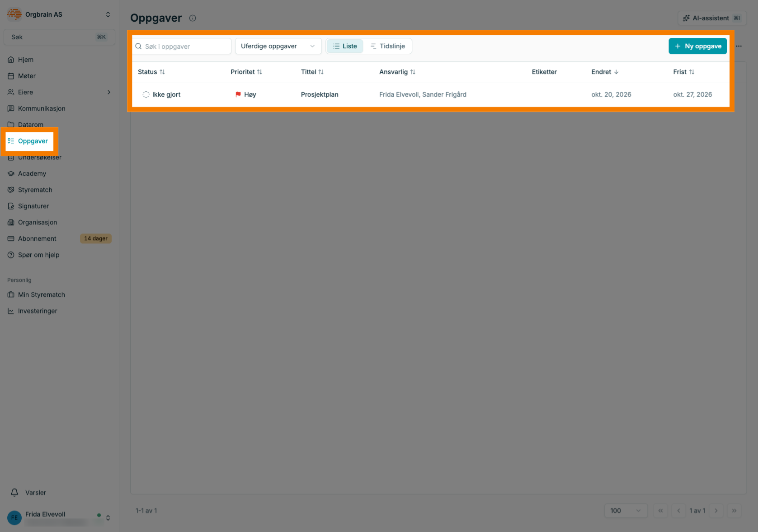Click the Organisasjon building icon
This screenshot has width=758, height=532.
[11, 222]
